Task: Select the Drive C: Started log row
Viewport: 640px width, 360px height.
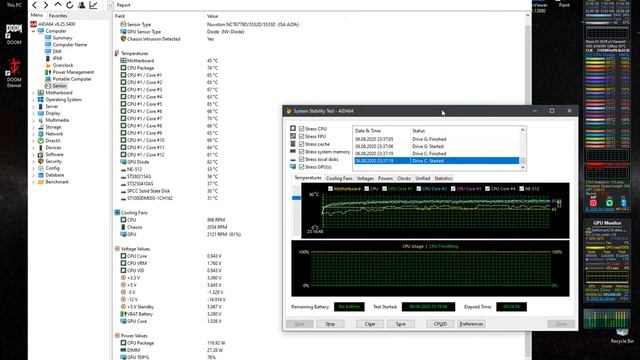Action: coord(437,161)
